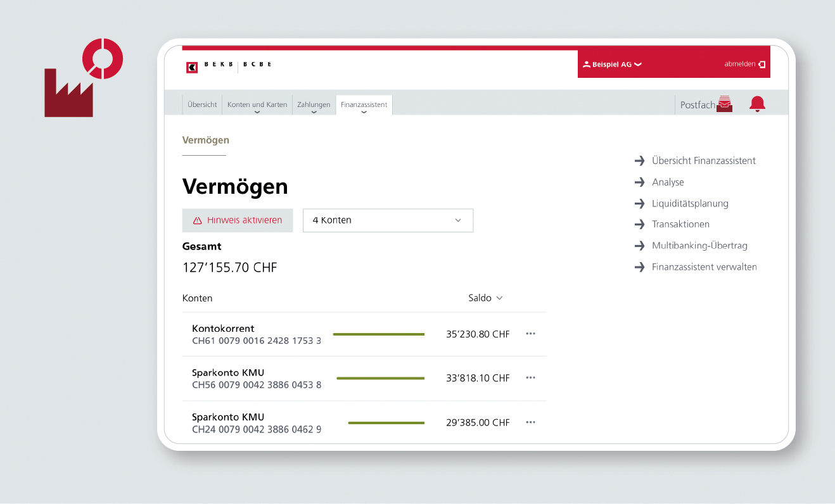Expand the Konten und Karten menu
Viewport: 835px width, 504px height.
[x=257, y=105]
